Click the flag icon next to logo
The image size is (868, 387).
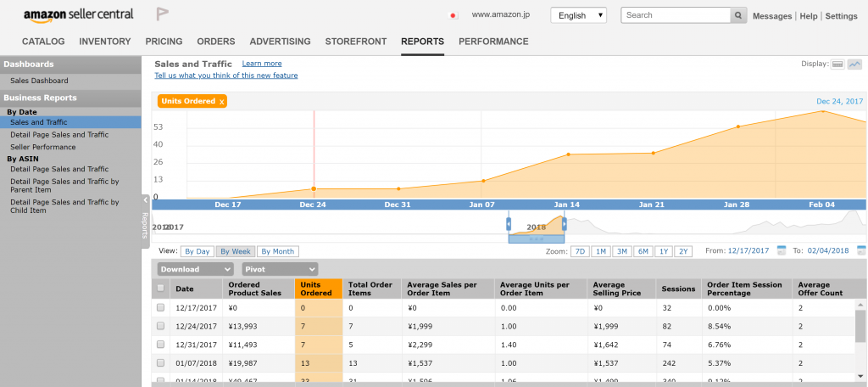162,14
